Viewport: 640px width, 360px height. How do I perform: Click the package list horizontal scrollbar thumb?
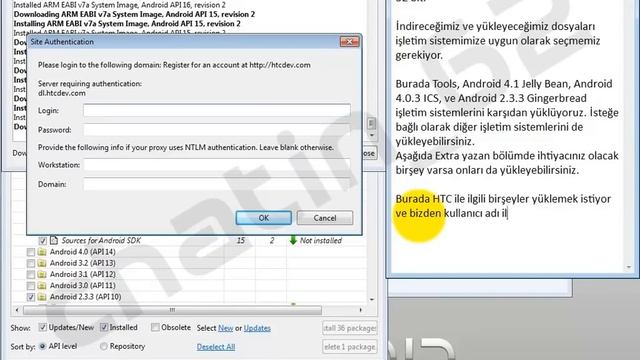click(x=172, y=310)
